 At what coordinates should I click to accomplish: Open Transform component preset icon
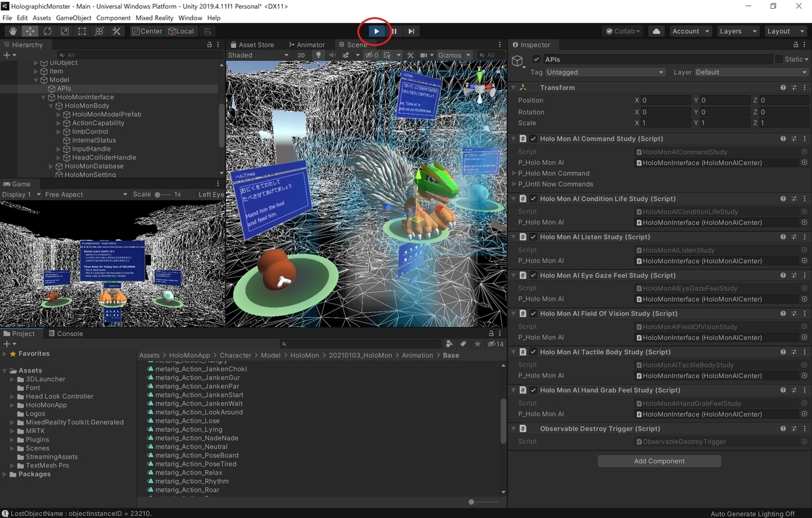coord(794,87)
